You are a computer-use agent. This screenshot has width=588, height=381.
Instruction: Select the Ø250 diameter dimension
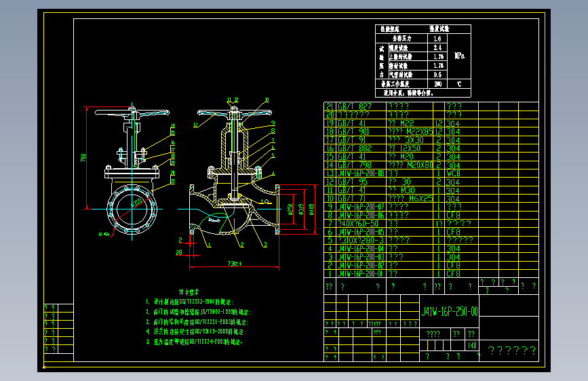click(x=290, y=209)
